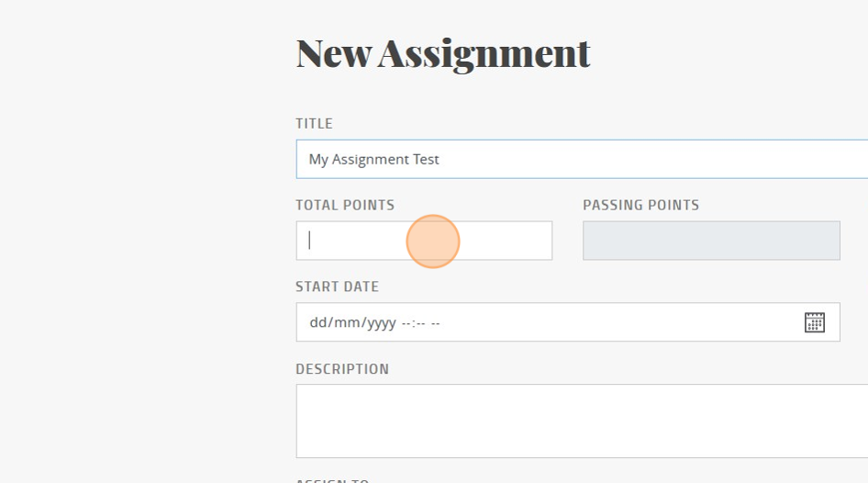Select the minutes placeholder in Start Date

point(420,323)
